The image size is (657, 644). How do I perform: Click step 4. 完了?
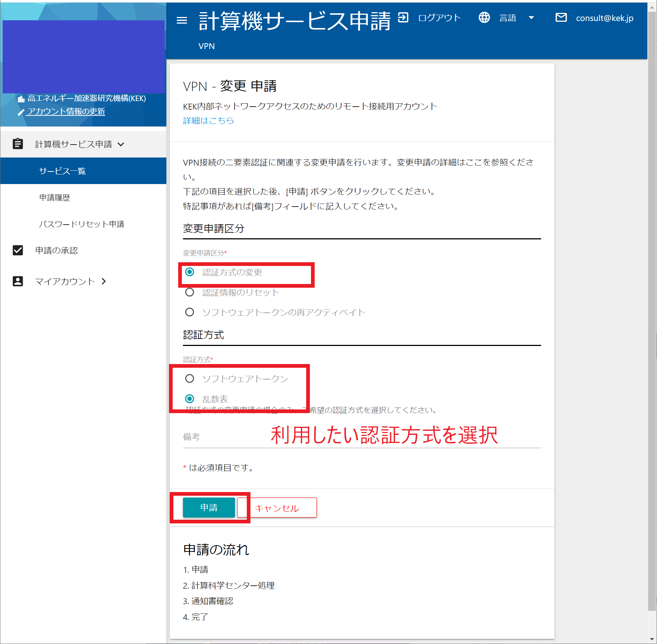pos(196,617)
